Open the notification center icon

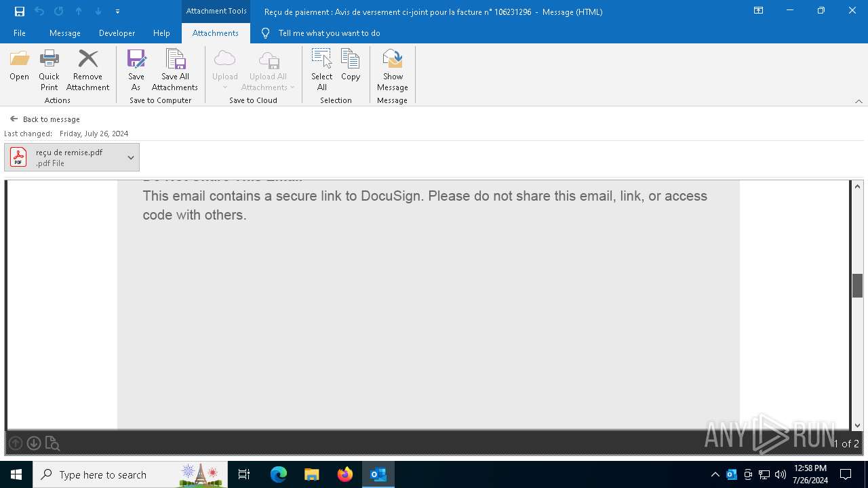(846, 474)
